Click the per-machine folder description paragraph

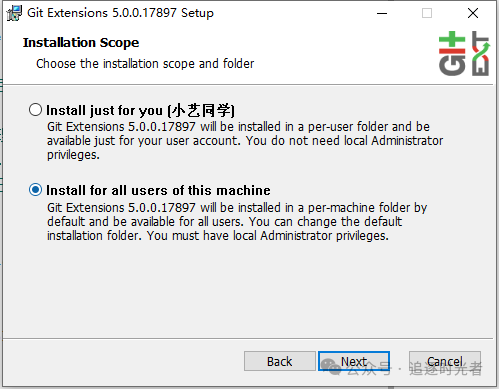tap(237, 222)
